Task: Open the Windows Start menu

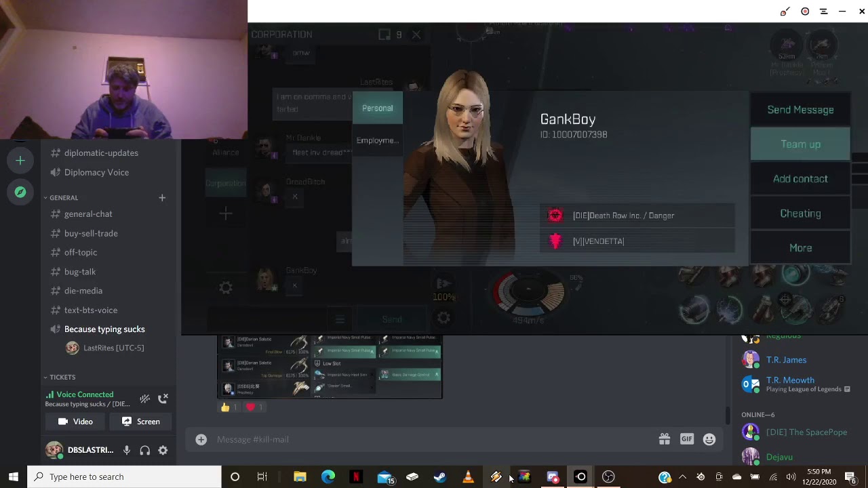Action: [14, 476]
